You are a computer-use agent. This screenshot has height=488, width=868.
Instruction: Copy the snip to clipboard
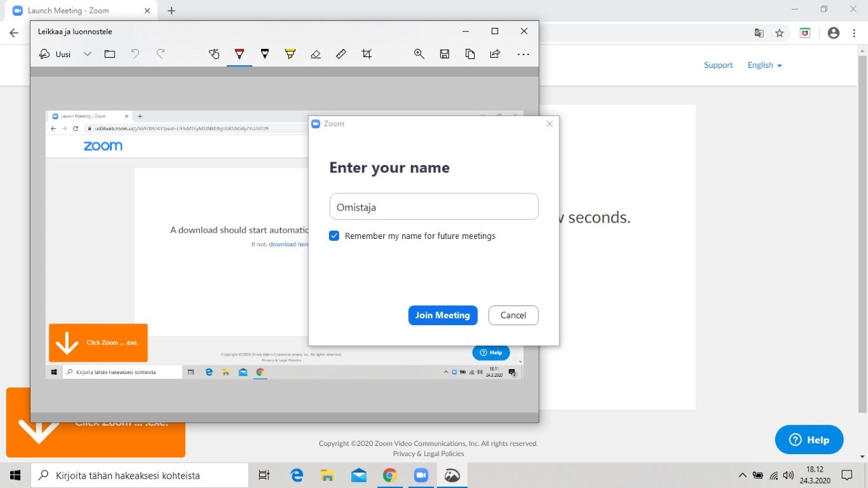[470, 54]
